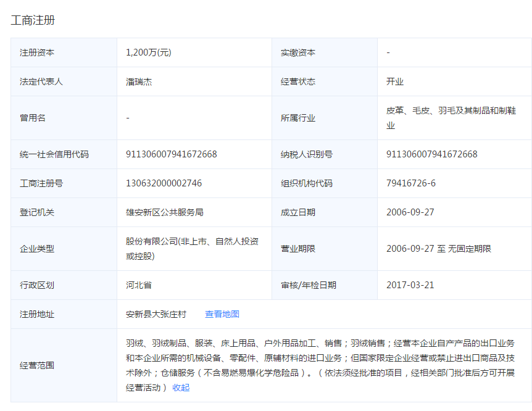Viewport: 532px width, 411px height.
Task: Click the 注册地址 label
Action: [37, 314]
